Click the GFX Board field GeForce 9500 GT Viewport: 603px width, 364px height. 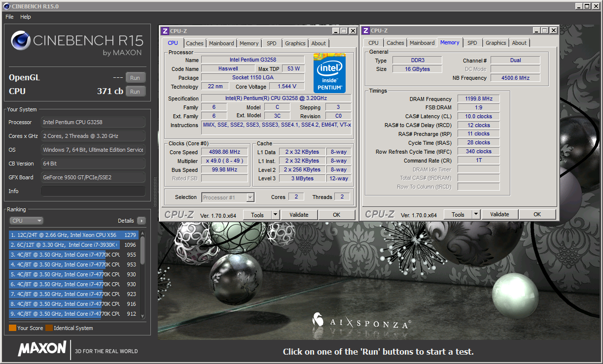(x=93, y=177)
